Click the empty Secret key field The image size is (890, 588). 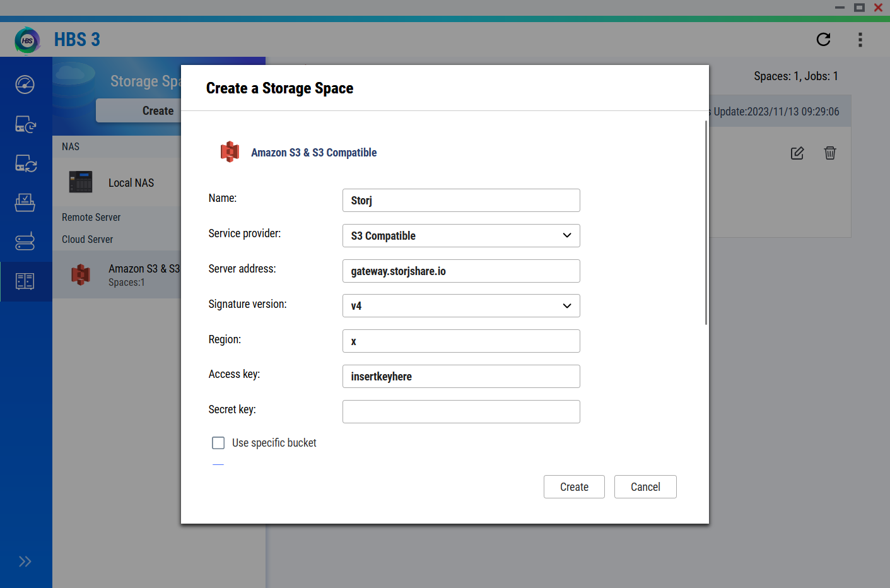[x=461, y=412]
